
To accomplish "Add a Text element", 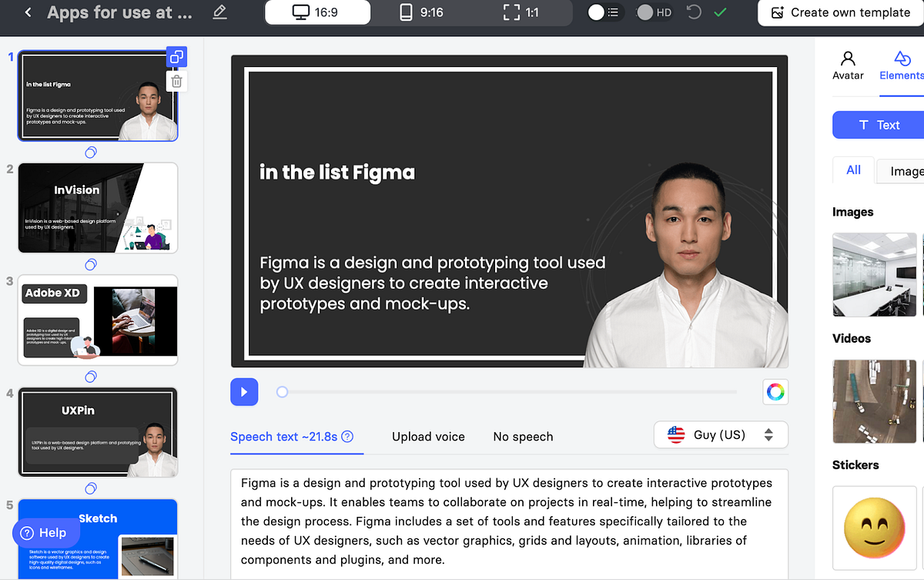I will pyautogui.click(x=878, y=125).
